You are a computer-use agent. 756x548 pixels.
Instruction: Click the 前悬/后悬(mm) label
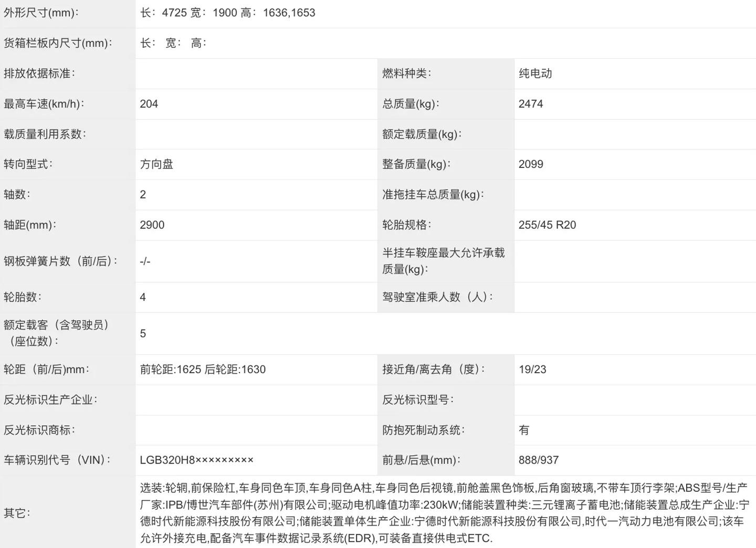tap(422, 460)
